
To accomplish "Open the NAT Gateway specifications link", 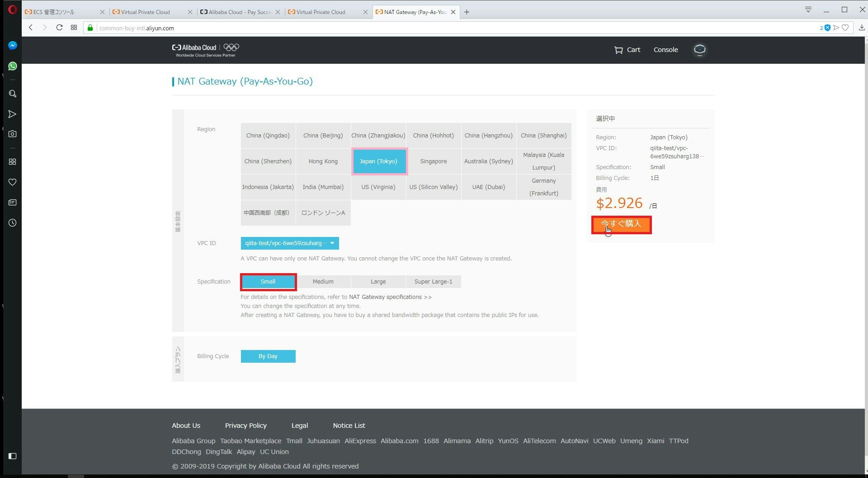I will pos(390,297).
